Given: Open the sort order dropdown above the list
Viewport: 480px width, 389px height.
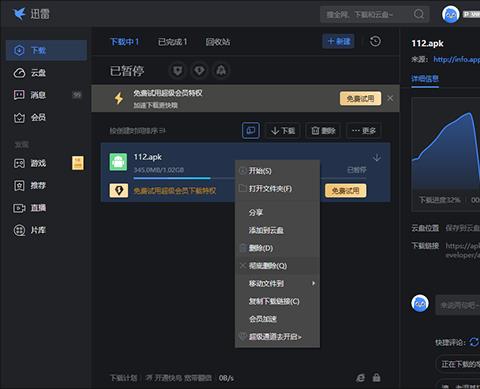Looking at the screenshot, I should coord(138,131).
